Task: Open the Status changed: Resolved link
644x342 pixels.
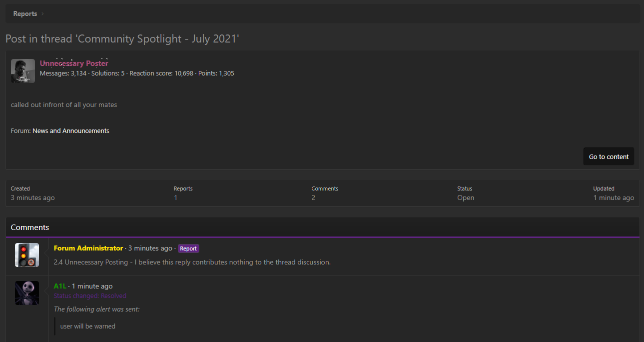Action: click(90, 295)
